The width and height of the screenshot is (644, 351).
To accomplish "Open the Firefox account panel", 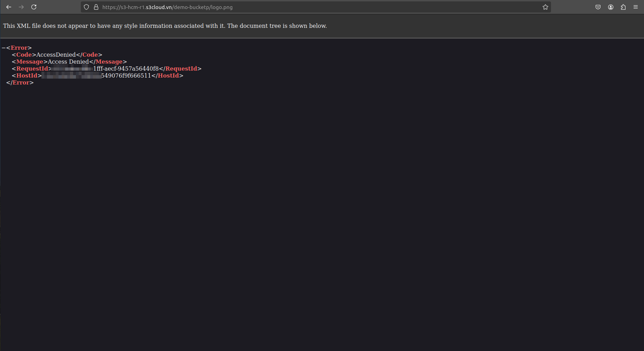I will click(x=611, y=7).
